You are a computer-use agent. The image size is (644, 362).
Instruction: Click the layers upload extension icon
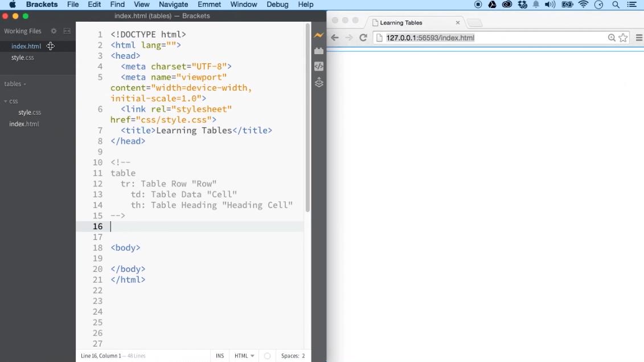tap(318, 82)
